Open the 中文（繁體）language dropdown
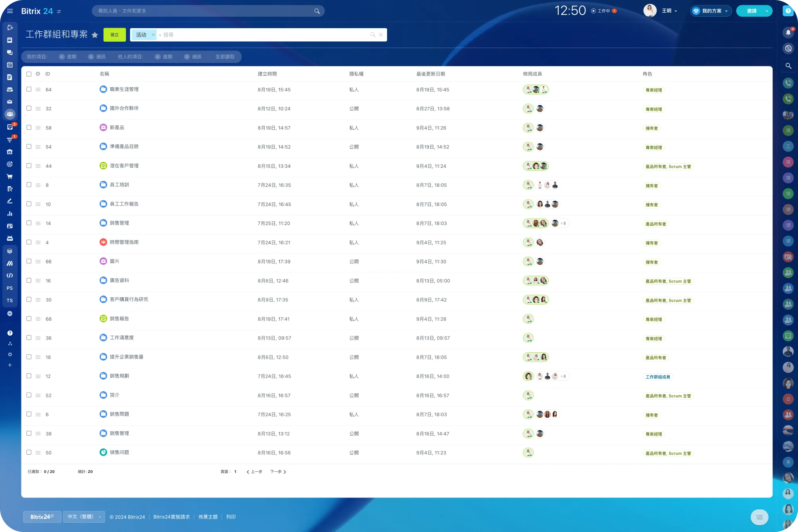This screenshot has height=532, width=798. click(84, 517)
